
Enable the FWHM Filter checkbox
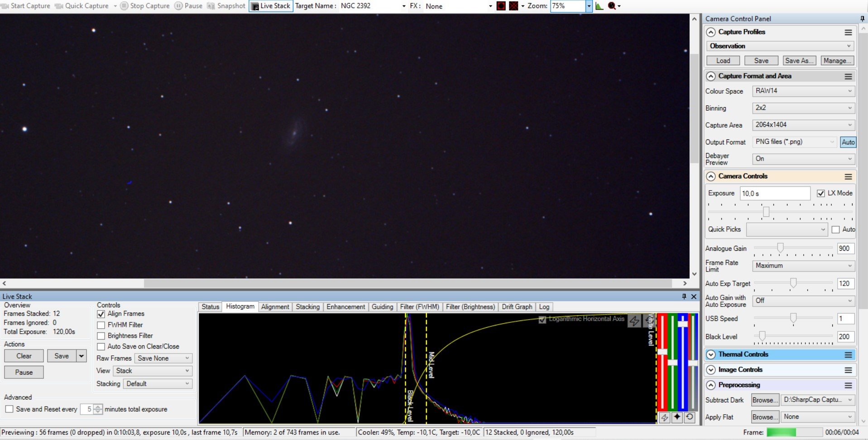tap(101, 325)
